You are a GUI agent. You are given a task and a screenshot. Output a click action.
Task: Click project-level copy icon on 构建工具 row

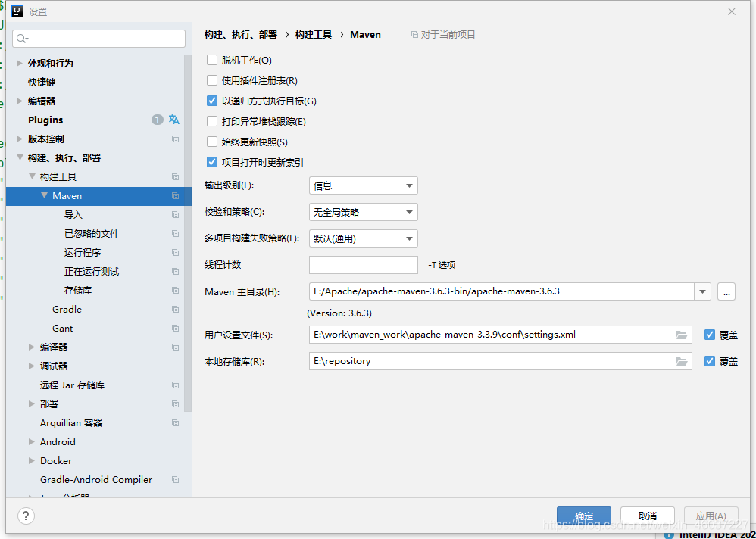(x=175, y=177)
